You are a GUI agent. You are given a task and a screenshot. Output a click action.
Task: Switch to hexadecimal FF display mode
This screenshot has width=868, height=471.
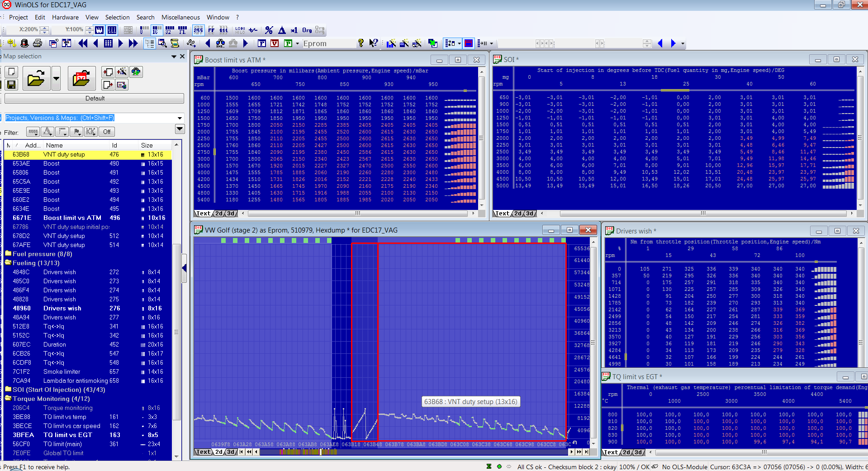pos(212,30)
